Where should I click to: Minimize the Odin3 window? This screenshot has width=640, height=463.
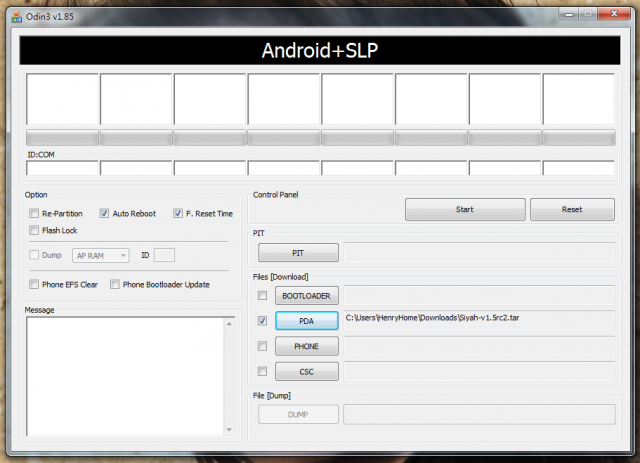click(569, 14)
